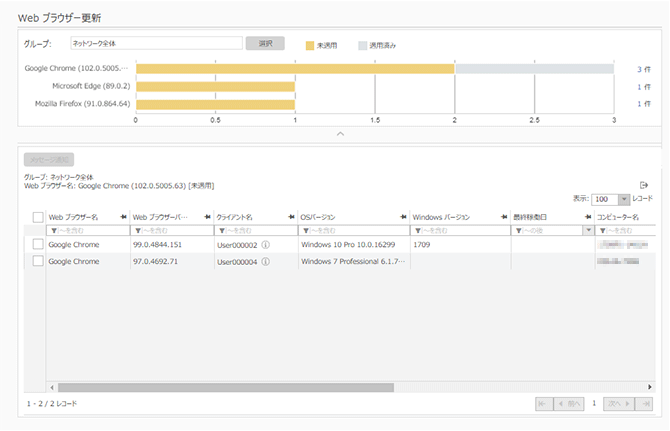Click the 3 件 count link for Chrome
This screenshot has height=431, width=670.
point(643,69)
